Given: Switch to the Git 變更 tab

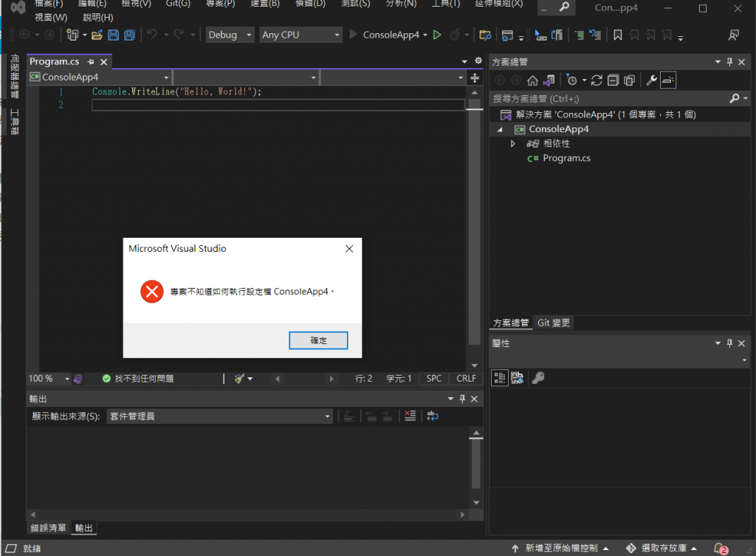Looking at the screenshot, I should click(x=554, y=323).
